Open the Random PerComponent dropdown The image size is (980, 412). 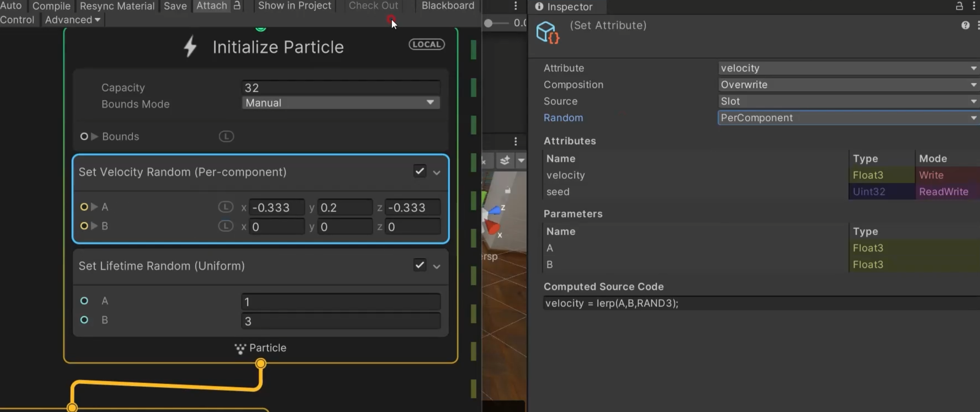(x=848, y=118)
